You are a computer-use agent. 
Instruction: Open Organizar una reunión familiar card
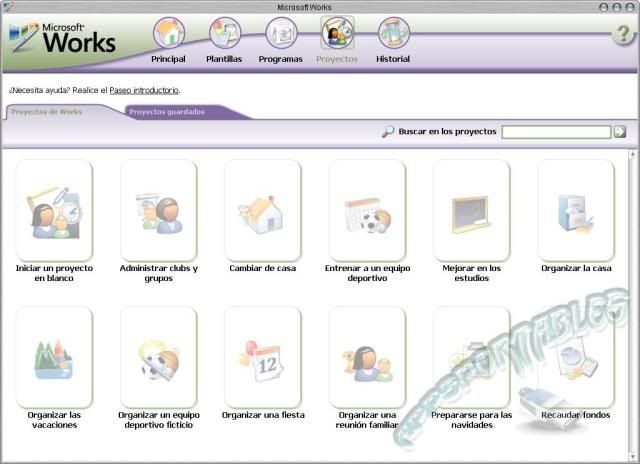(x=367, y=357)
